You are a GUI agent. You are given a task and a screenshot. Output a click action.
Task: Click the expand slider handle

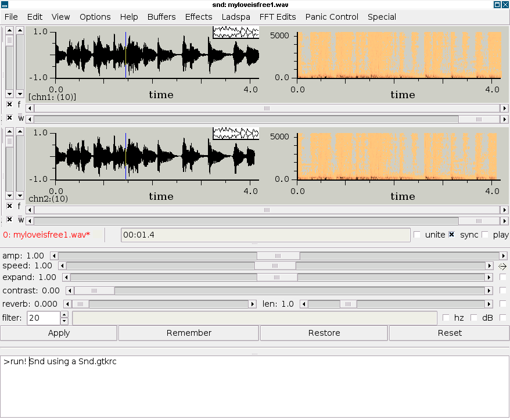(x=277, y=278)
